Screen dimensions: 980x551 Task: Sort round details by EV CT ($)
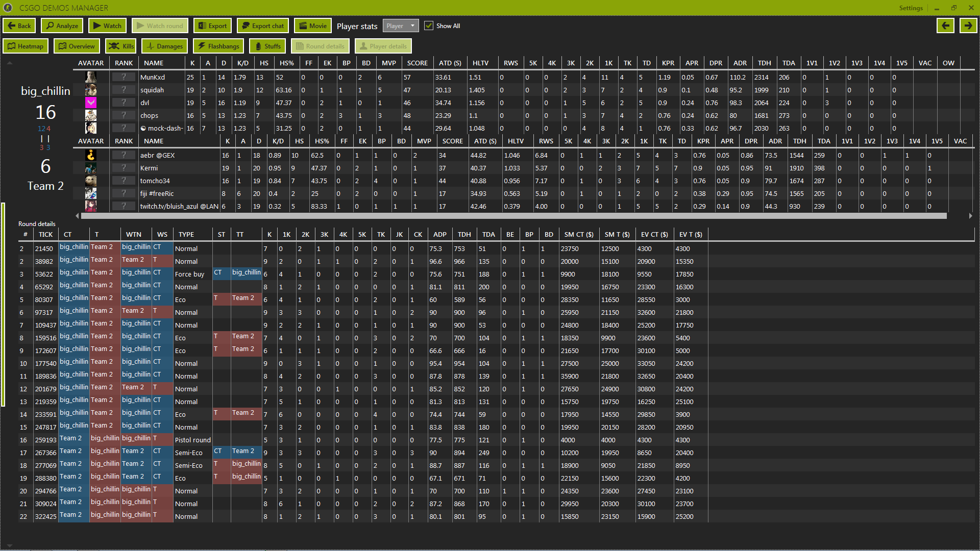click(x=654, y=234)
